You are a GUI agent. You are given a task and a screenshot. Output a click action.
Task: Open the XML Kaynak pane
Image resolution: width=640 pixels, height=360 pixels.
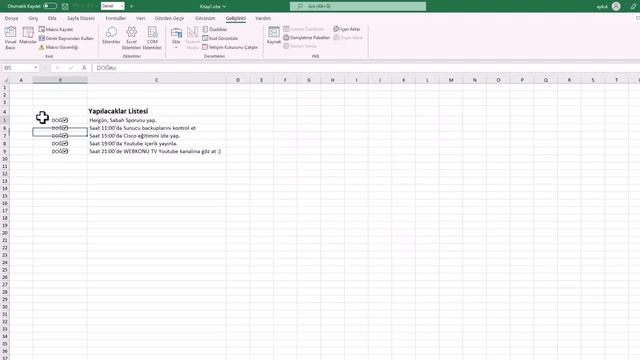tap(274, 36)
